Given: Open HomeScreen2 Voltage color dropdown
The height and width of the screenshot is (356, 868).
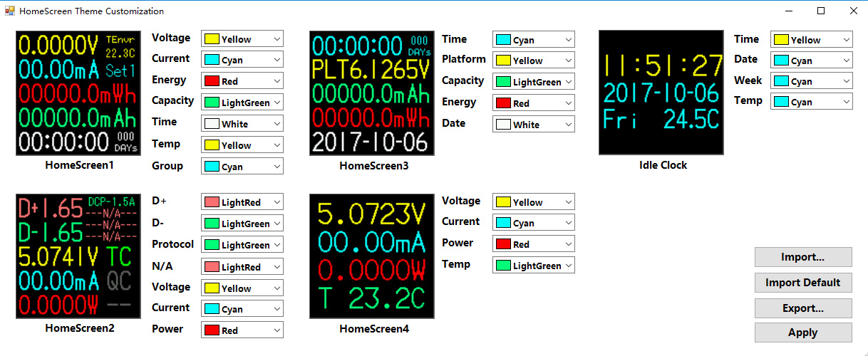Looking at the screenshot, I should [242, 288].
